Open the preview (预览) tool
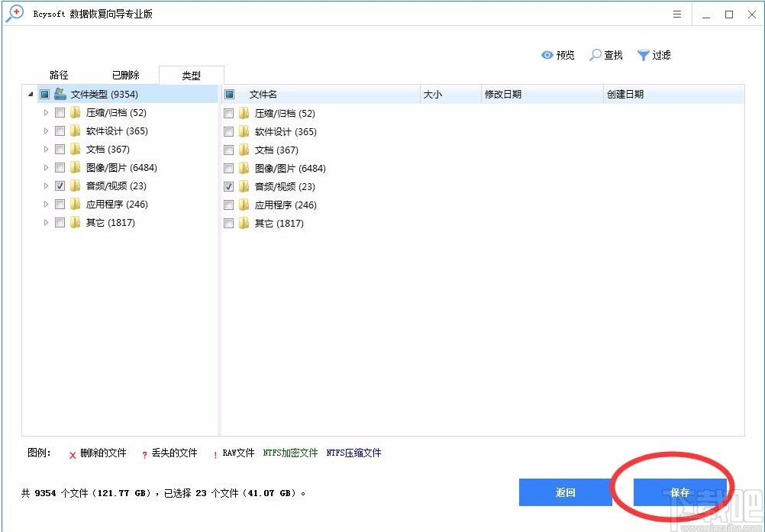Screen dimensions: 765x532 click(557, 54)
